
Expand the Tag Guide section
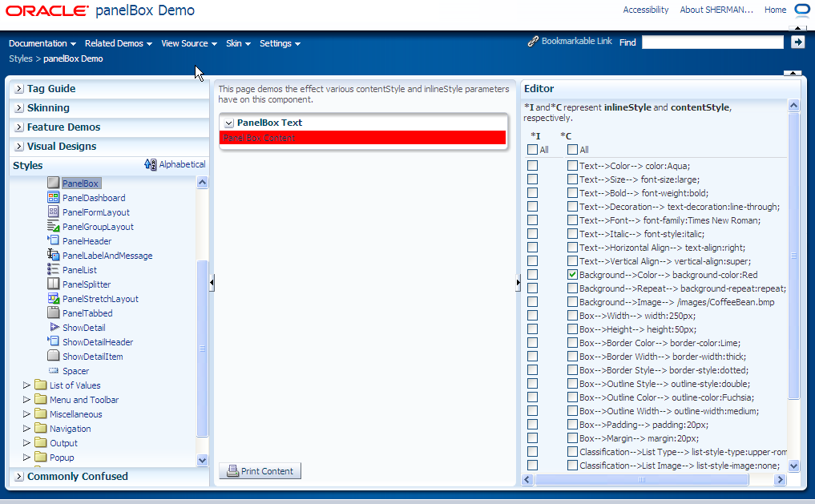coord(18,89)
